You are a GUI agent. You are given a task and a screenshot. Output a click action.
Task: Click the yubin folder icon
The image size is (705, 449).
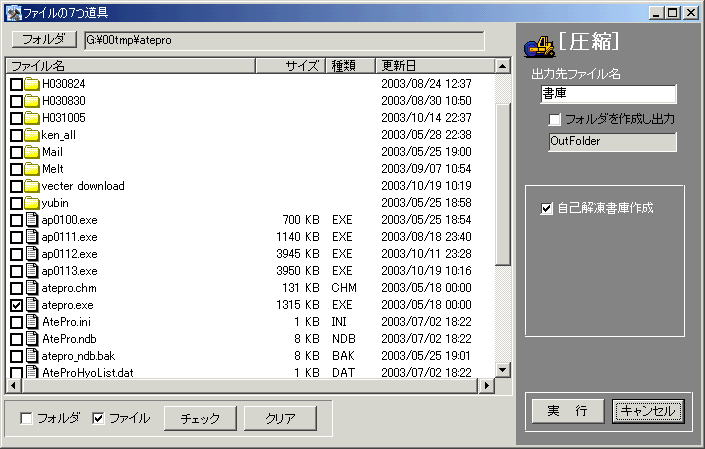point(32,203)
